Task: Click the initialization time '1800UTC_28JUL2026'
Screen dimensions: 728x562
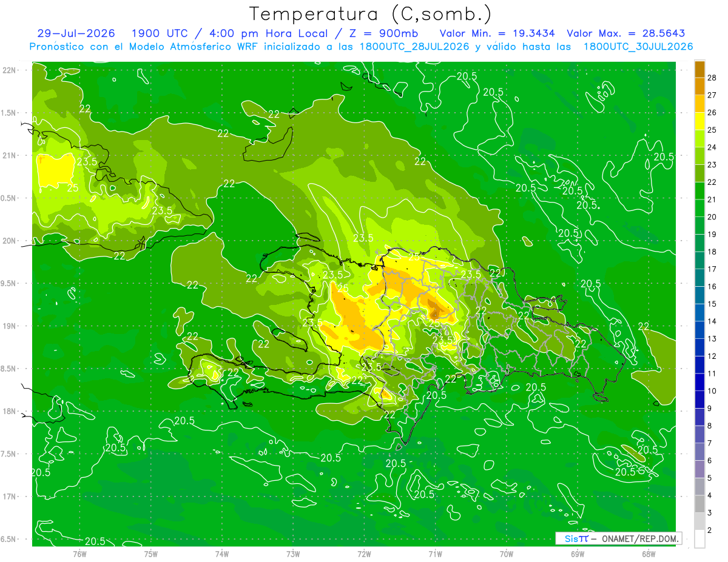Action: point(413,46)
